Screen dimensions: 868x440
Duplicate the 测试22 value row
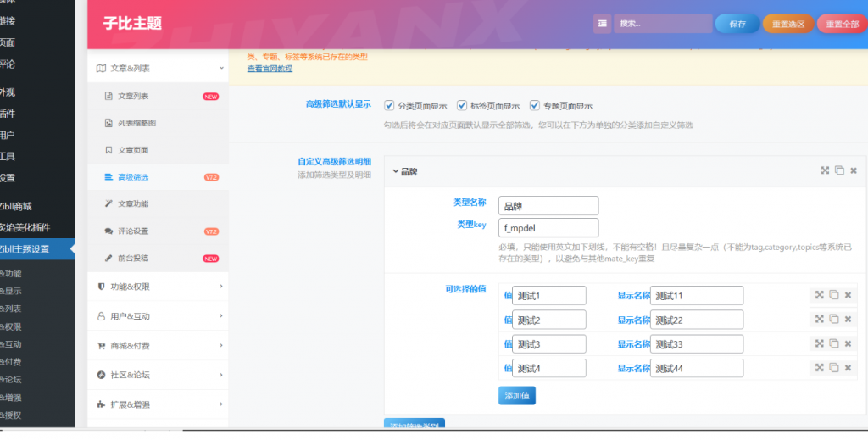pyautogui.click(x=834, y=319)
